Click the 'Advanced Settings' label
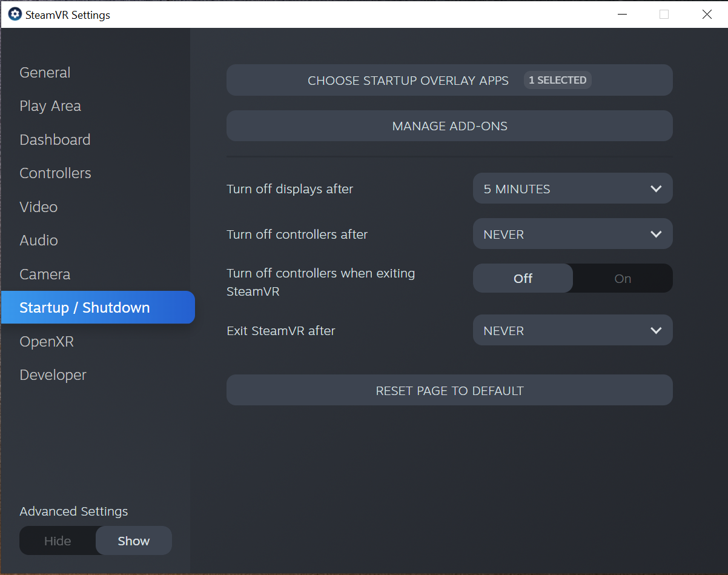Viewport: 728px width, 575px height. click(x=74, y=511)
